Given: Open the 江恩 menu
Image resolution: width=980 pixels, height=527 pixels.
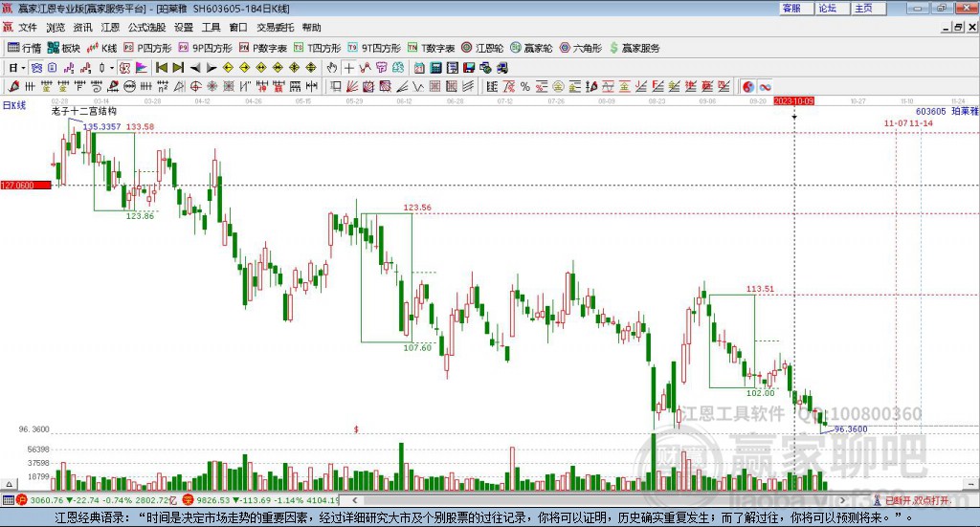Looking at the screenshot, I should coord(110,28).
